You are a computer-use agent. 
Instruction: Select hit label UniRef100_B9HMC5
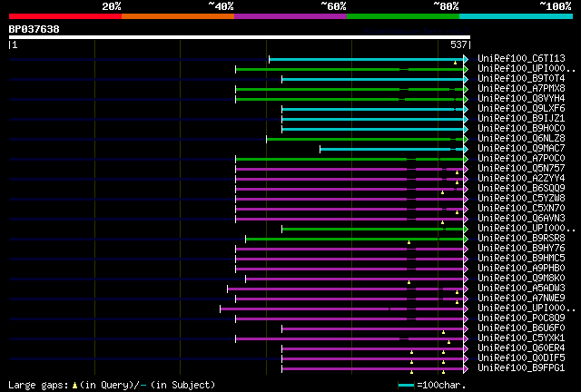521,259
